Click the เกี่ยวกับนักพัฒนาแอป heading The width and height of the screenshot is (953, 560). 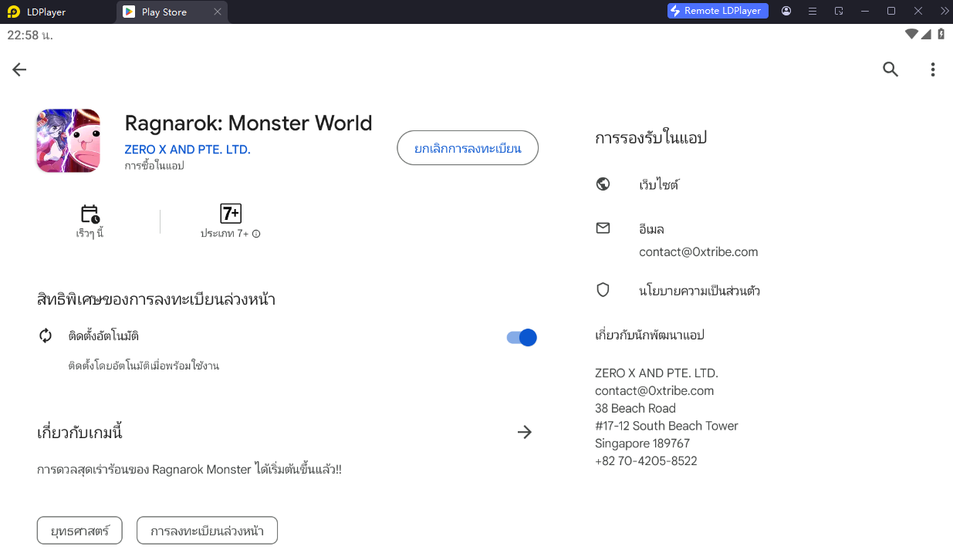click(x=650, y=335)
